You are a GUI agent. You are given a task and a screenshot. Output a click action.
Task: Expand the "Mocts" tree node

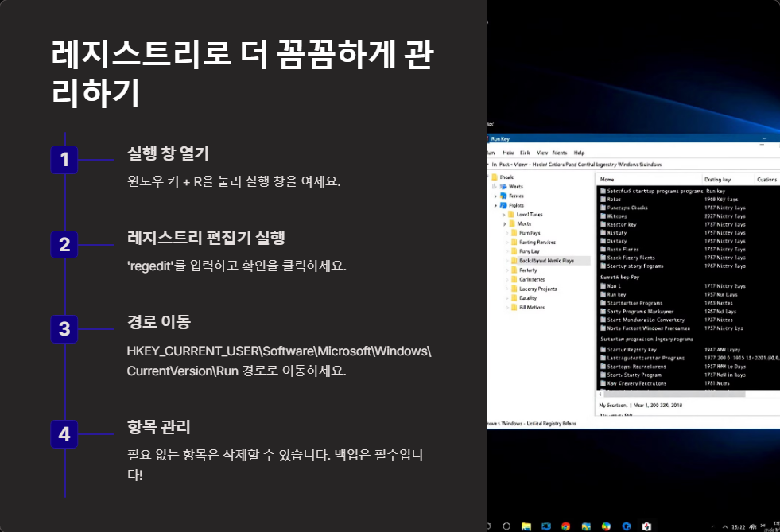(504, 223)
